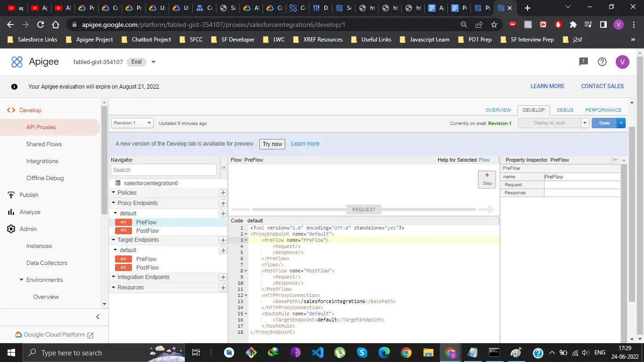The height and width of the screenshot is (362, 644).
Task: Collapse the Environments sidebar group
Action: [21, 280]
